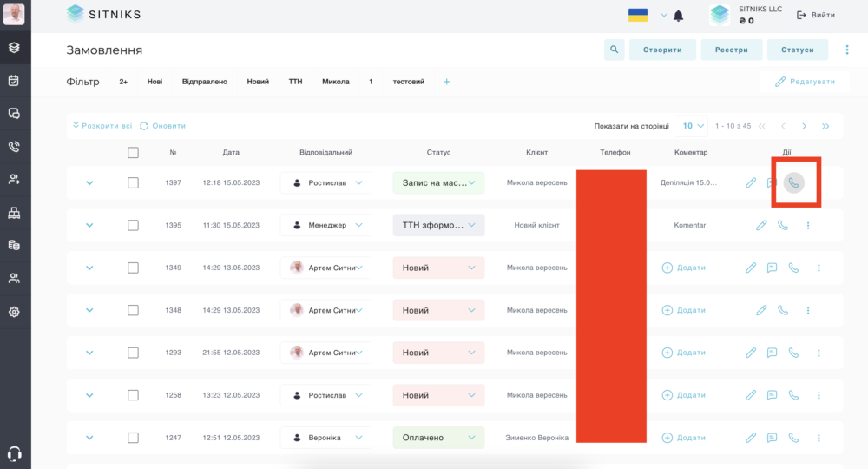Click the headset support icon at sidebar bottom
The width and height of the screenshot is (868, 469).
15,454
